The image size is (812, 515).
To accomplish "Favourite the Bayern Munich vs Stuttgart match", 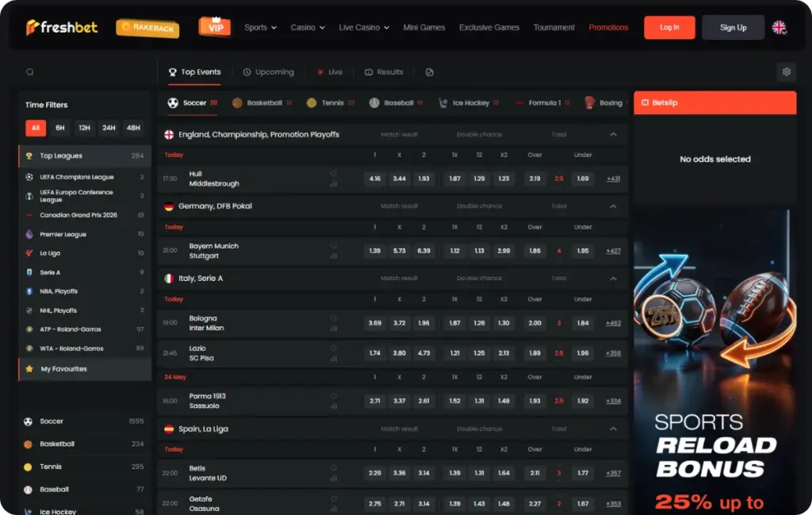I will point(334,245).
